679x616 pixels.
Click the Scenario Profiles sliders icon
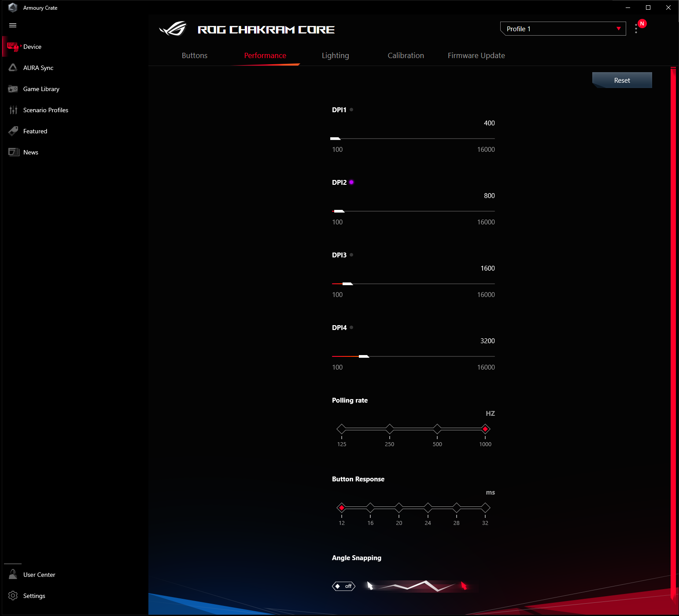tap(13, 110)
